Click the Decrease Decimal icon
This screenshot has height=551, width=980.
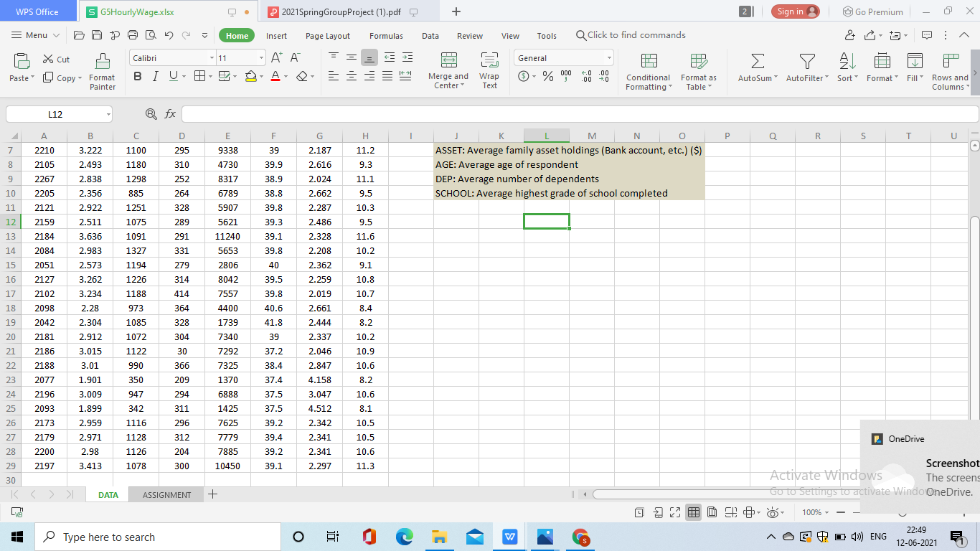tap(603, 76)
